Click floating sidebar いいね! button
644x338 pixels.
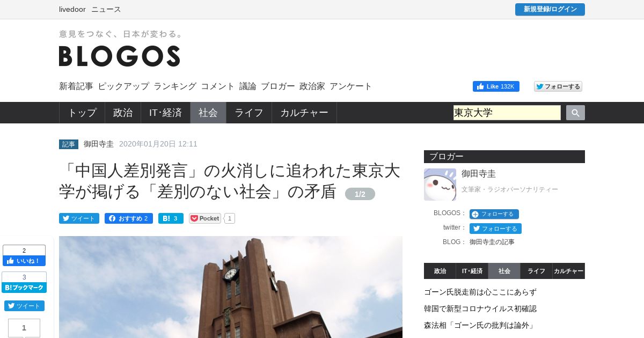click(24, 261)
